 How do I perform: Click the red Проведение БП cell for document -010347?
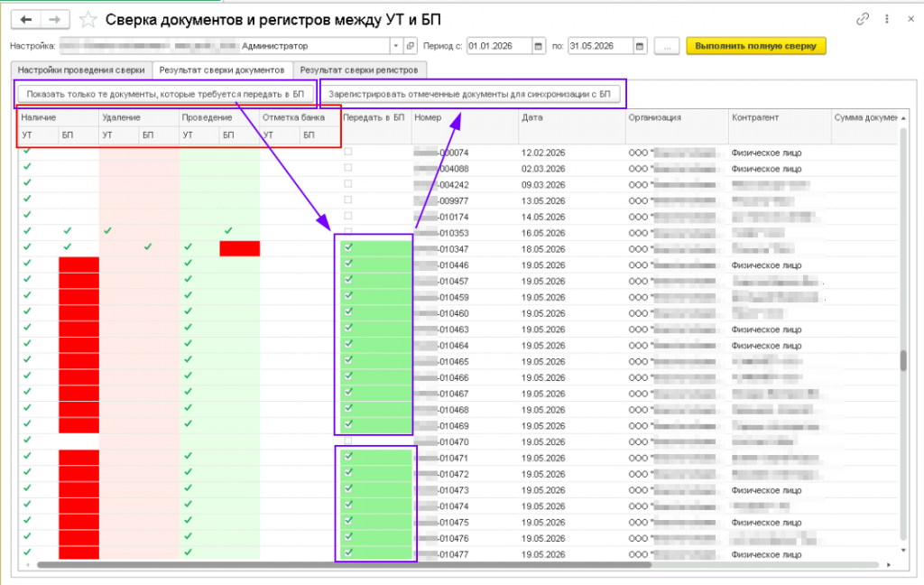(239, 248)
